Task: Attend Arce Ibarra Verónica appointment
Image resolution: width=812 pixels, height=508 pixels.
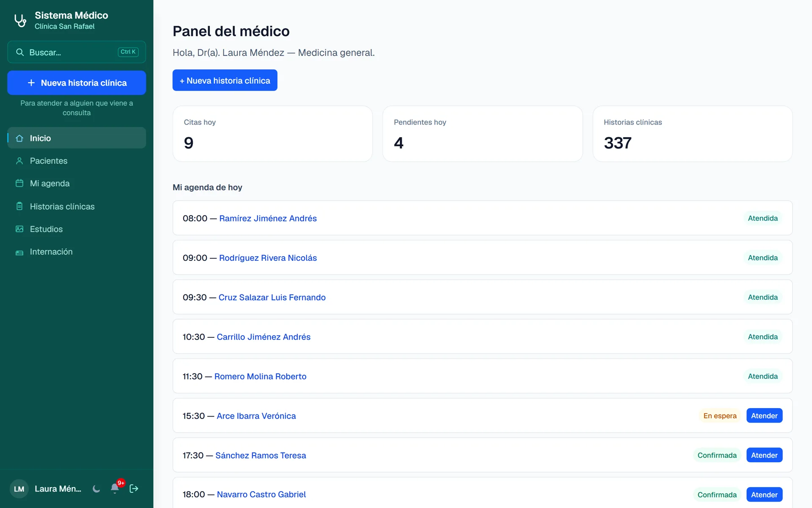Action: [764, 416]
